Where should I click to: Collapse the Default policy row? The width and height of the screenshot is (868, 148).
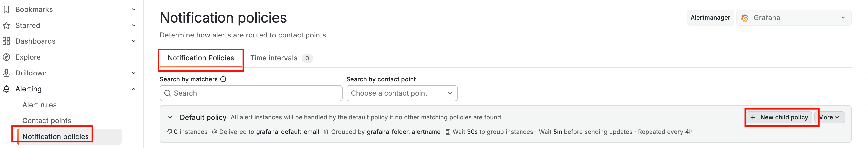pos(170,117)
